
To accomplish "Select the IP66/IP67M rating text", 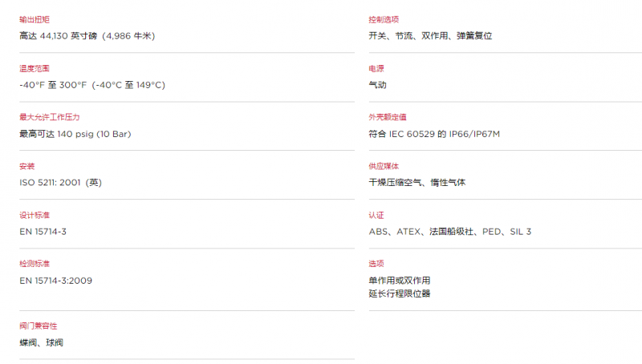I will 474,134.
